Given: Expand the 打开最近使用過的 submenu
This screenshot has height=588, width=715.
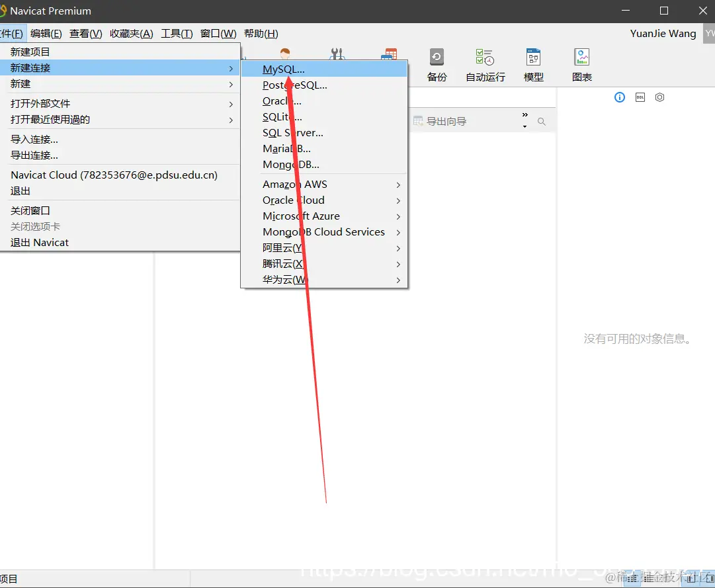Looking at the screenshot, I should [120, 120].
